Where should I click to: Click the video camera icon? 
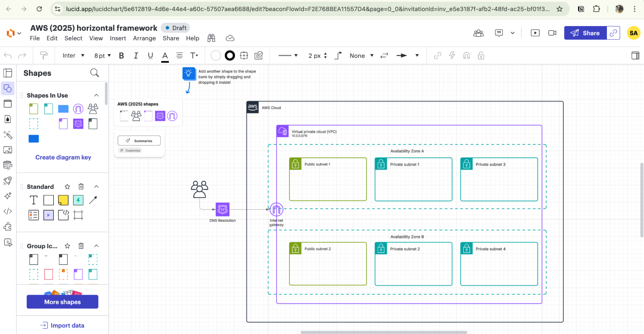[552, 33]
